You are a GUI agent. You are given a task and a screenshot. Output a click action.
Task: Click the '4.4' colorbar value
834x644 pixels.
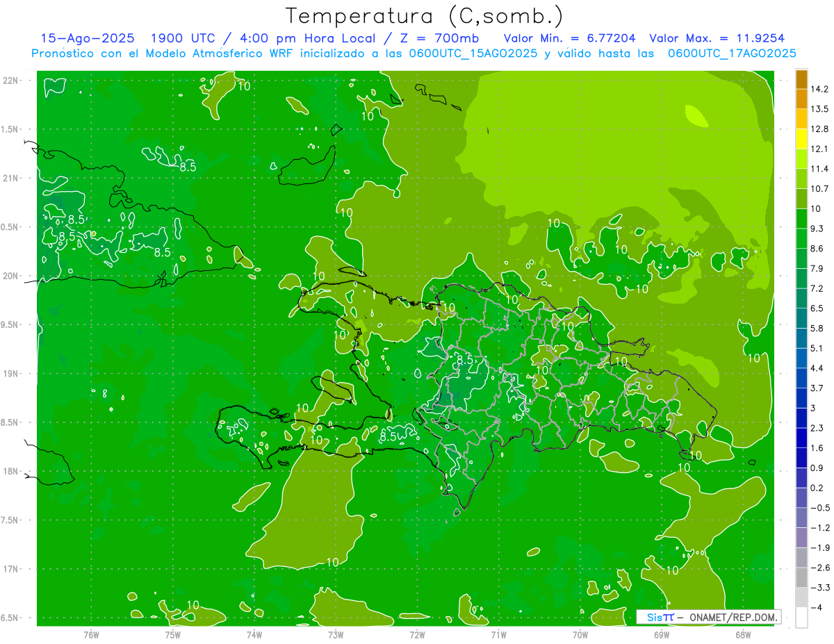[817, 368]
